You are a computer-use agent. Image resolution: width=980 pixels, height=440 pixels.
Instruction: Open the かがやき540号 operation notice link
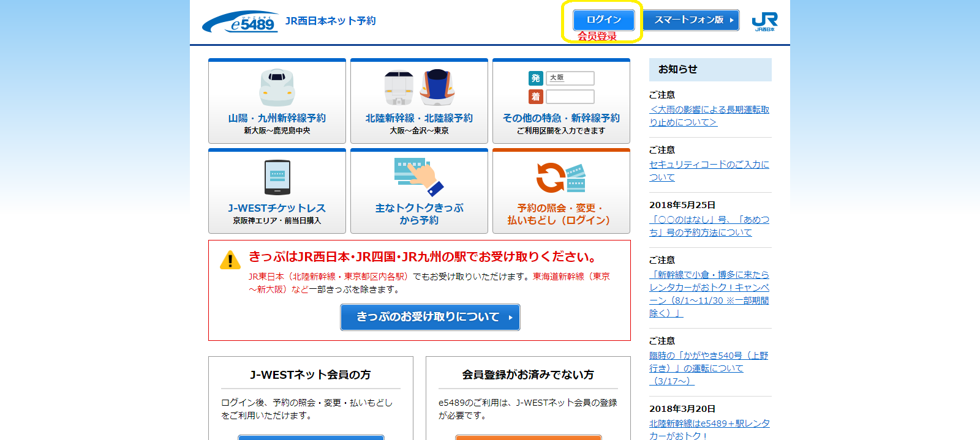(x=708, y=368)
